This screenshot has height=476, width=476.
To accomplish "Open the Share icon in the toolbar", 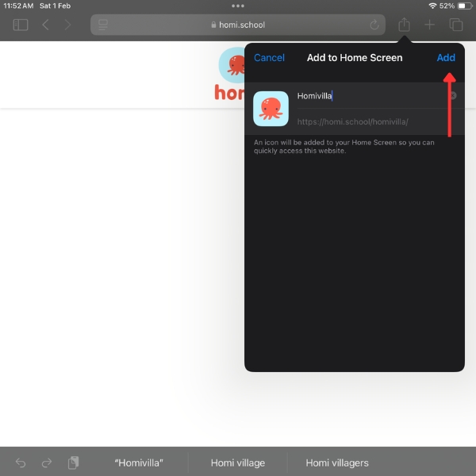I will (404, 25).
